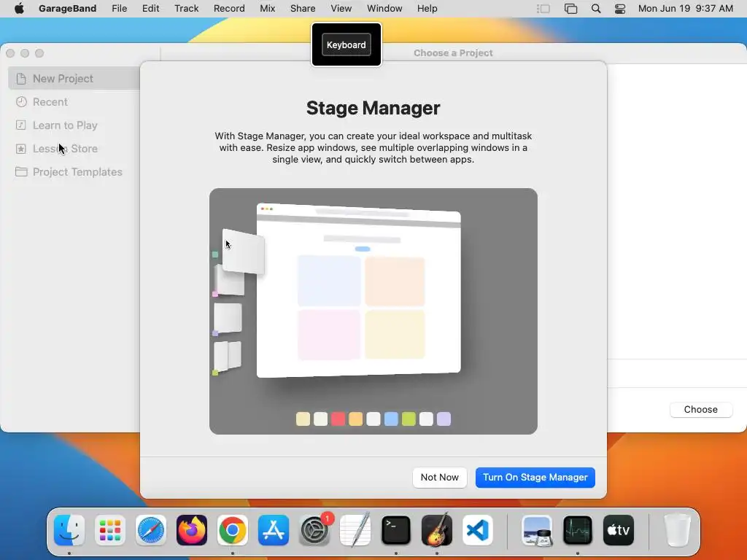Click the Lesson Store star icon
Image resolution: width=747 pixels, height=560 pixels.
21,149
